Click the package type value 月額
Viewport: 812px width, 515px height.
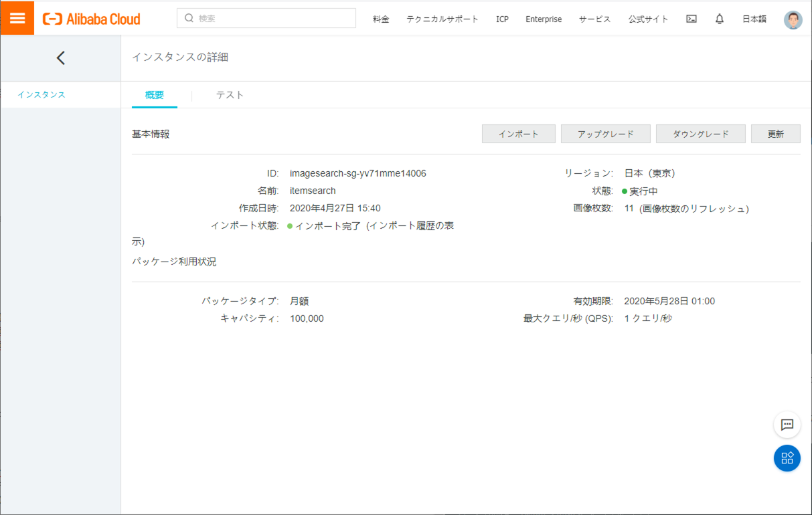click(x=299, y=301)
